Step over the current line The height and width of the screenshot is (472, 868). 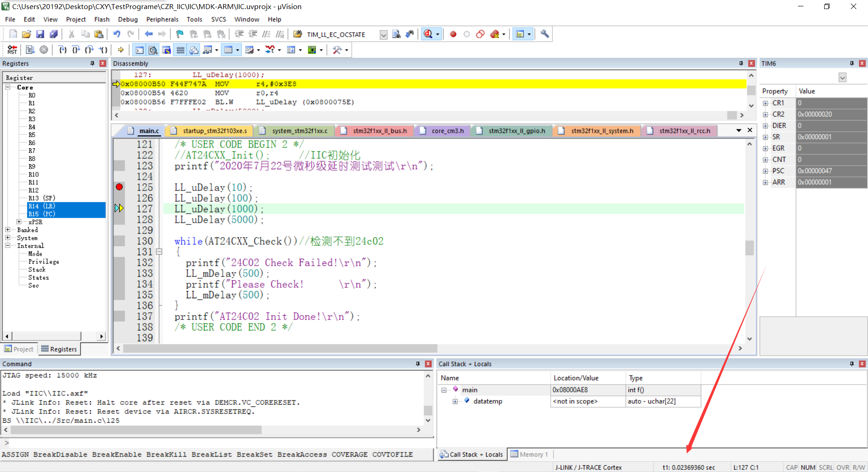click(x=76, y=50)
